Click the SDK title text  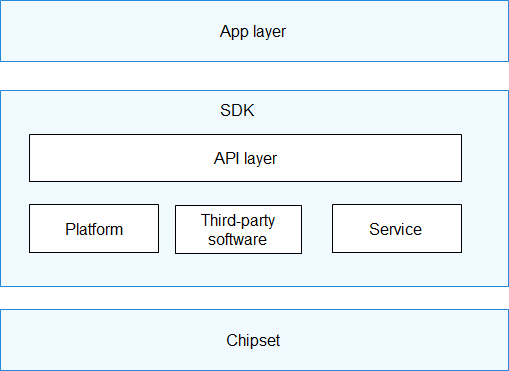click(x=237, y=110)
